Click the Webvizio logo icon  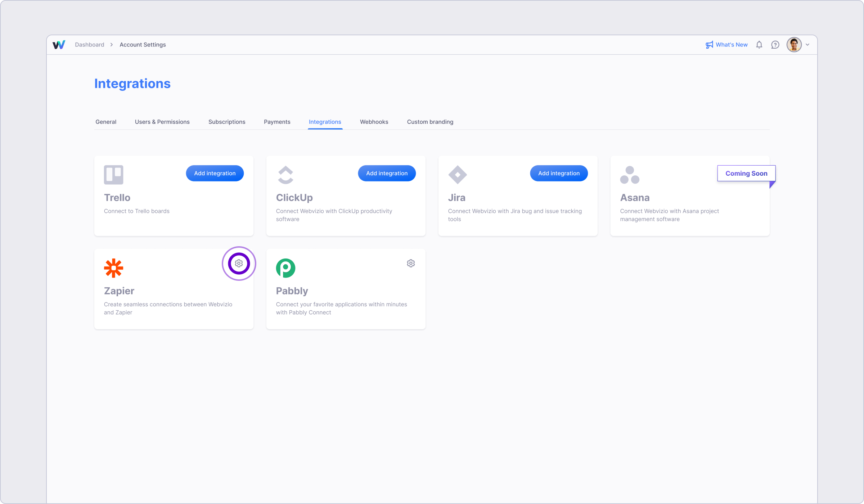click(59, 45)
